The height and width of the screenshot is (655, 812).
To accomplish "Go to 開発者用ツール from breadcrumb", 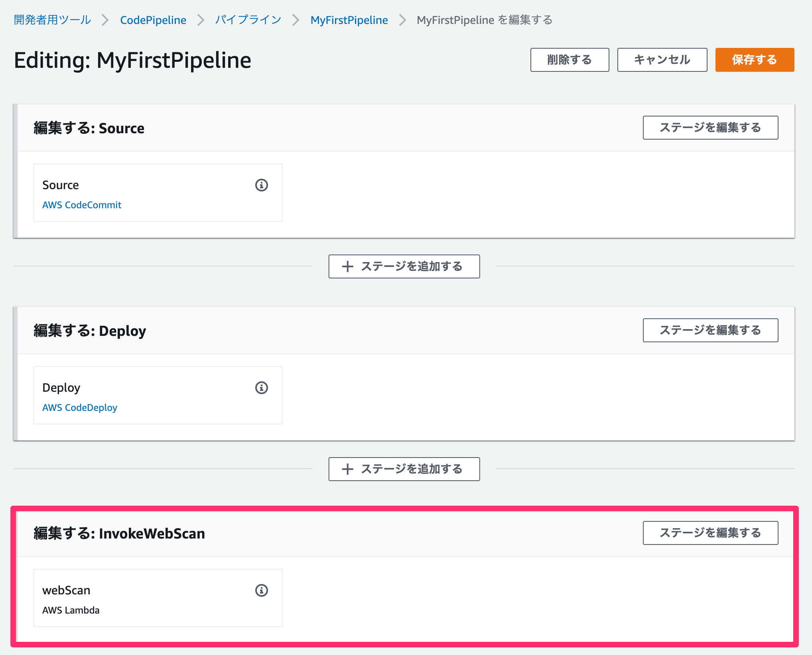I will (52, 20).
